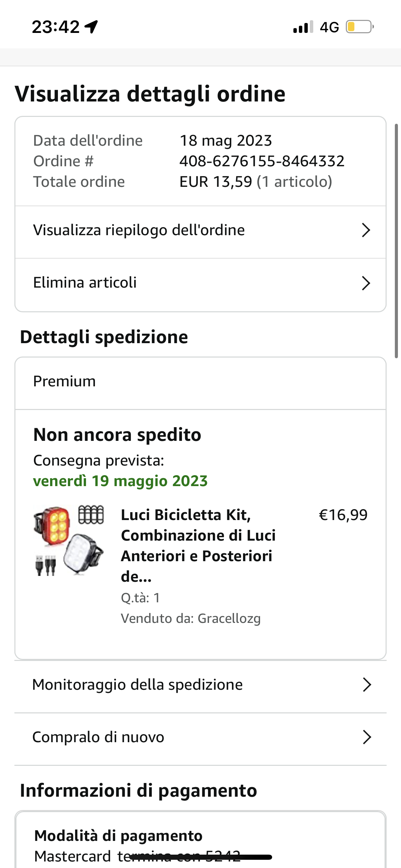
Task: Open Visualizza riepilogo dell'ordine
Action: click(x=139, y=230)
